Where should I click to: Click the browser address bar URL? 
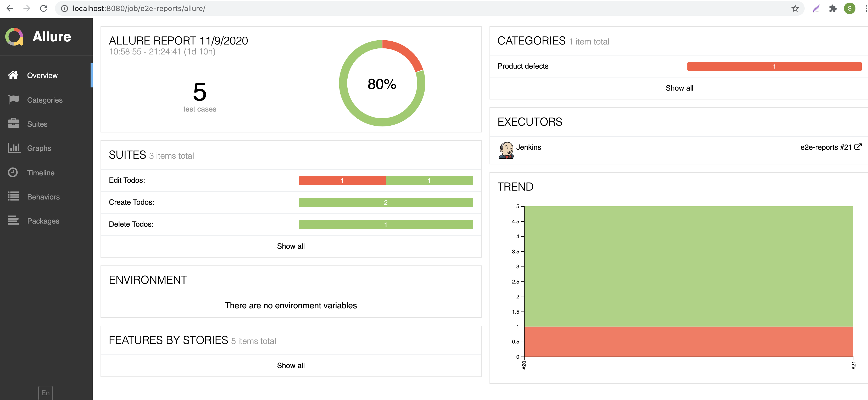139,8
